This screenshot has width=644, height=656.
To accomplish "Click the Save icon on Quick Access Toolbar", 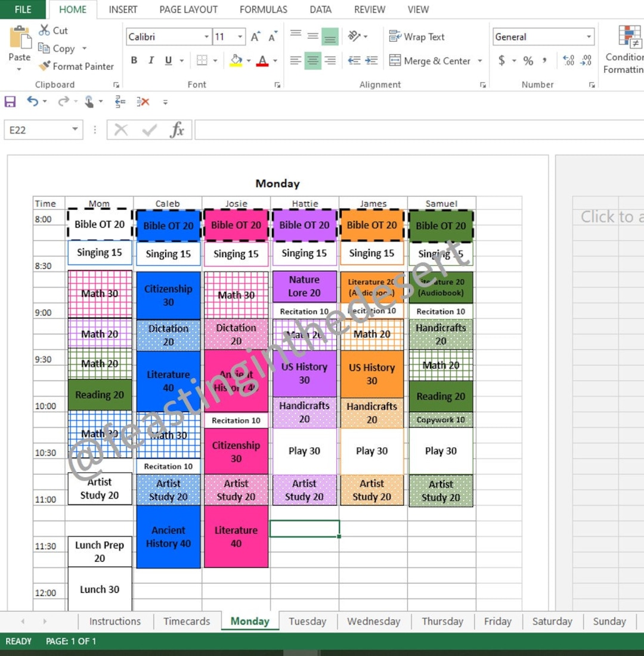I will coord(10,101).
